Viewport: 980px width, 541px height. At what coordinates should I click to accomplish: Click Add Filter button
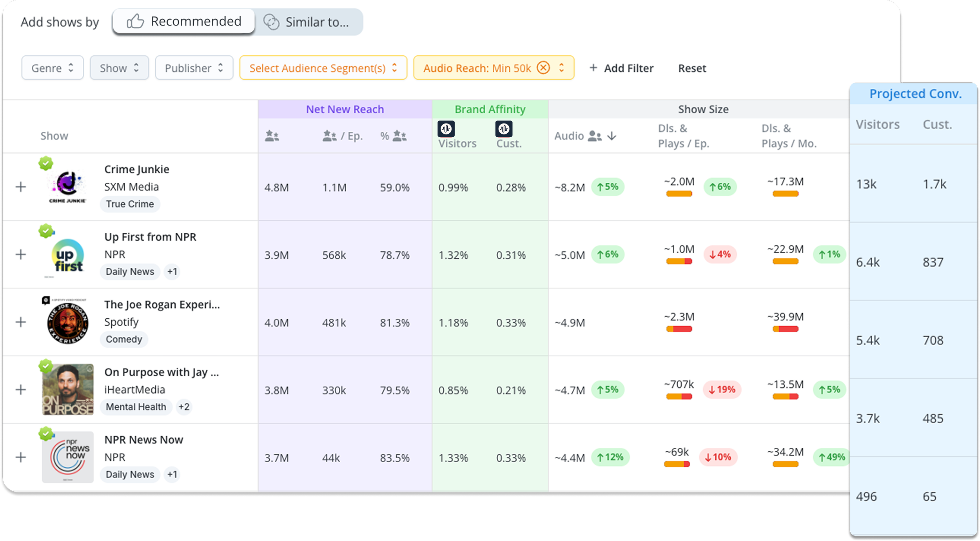(621, 68)
